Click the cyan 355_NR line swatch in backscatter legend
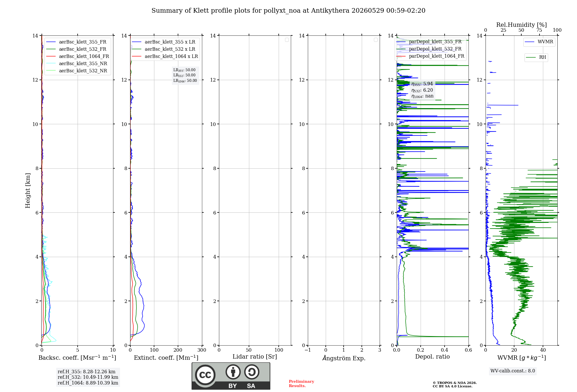Image resolution: width=577 pixels, height=392 pixels. coord(51,64)
